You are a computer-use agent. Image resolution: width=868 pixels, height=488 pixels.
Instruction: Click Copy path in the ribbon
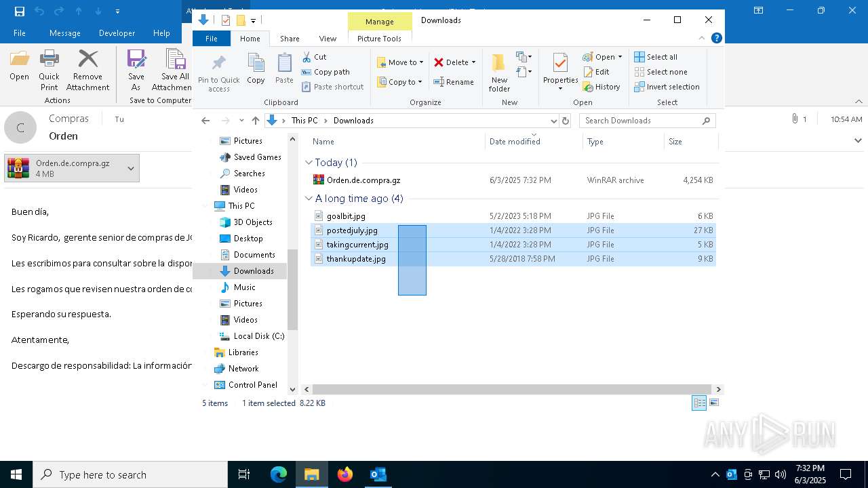pos(325,72)
